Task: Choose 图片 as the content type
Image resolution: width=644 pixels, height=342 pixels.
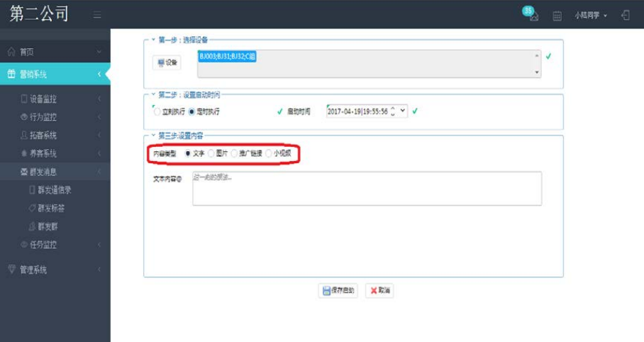Action: (211, 153)
